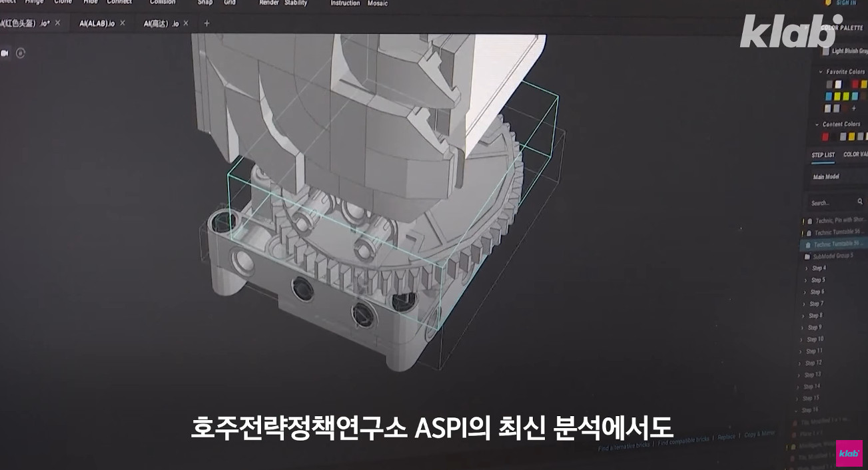Select the highlighted Technic Turntable row
Screen dimensions: 868x470
(x=834, y=245)
